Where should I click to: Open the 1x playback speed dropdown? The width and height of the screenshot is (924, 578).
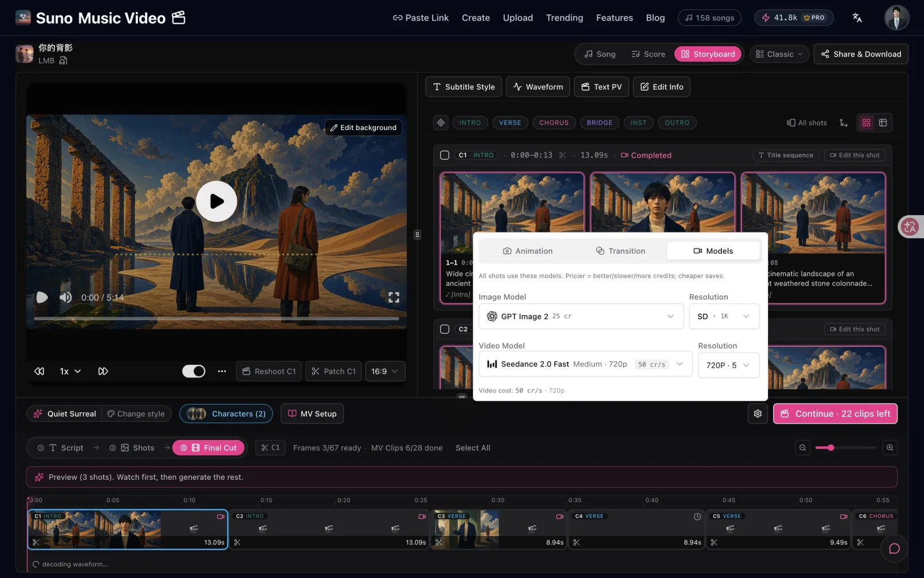70,371
